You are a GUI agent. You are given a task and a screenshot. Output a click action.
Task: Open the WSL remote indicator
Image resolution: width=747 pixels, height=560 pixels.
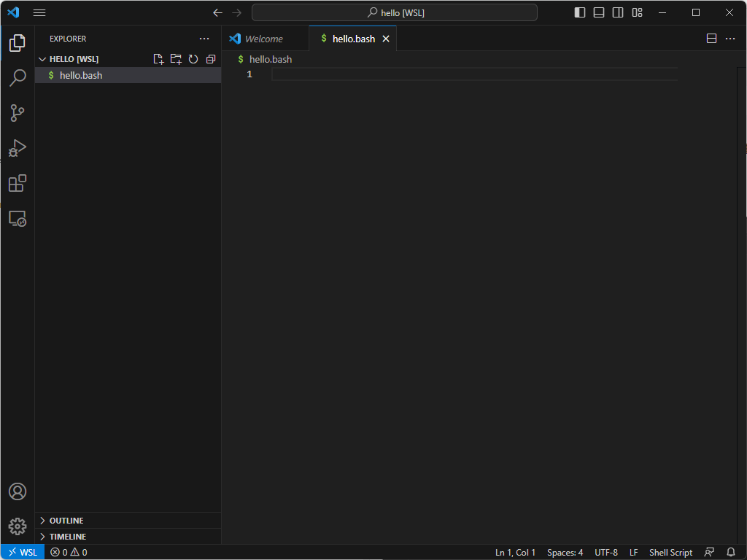pos(23,553)
